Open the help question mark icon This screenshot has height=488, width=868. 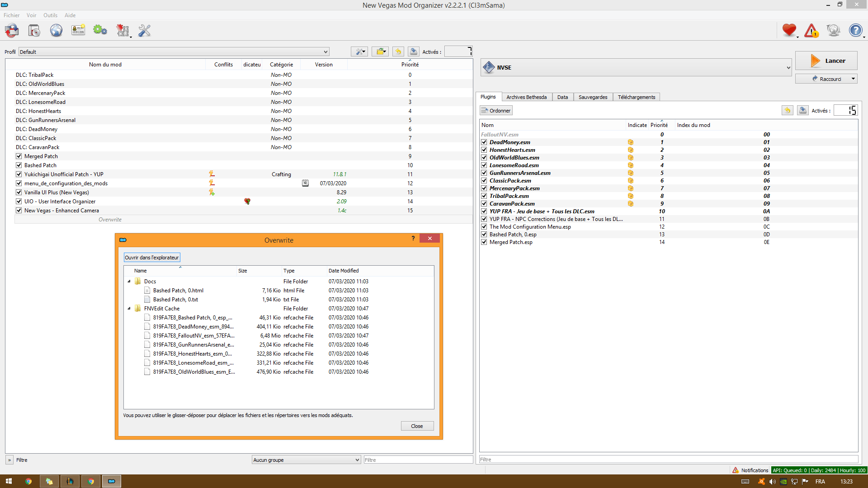click(x=855, y=30)
